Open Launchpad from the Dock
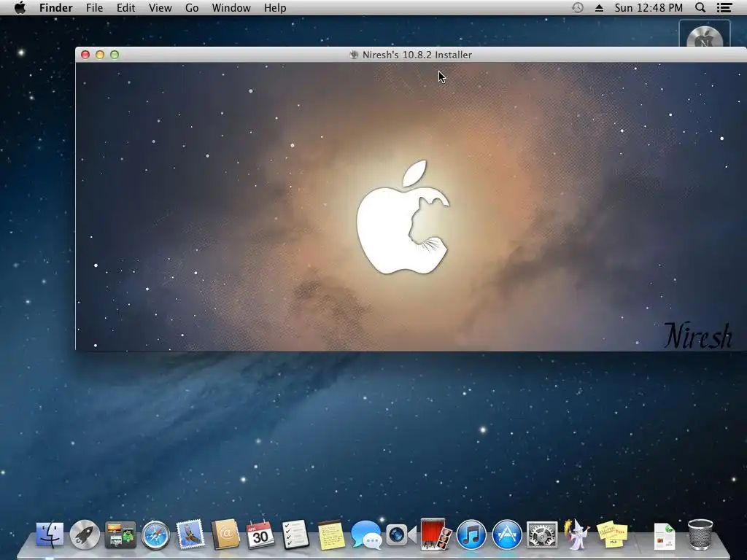The image size is (747, 560). (x=85, y=534)
